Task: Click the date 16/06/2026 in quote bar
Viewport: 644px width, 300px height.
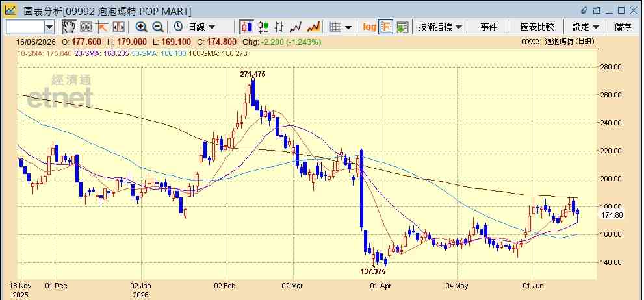Action: click(35, 42)
